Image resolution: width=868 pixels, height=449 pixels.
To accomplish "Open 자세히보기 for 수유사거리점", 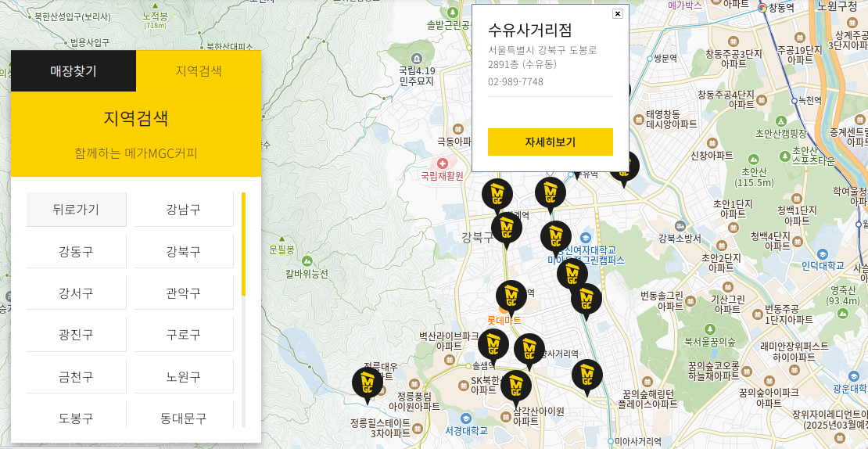I will point(550,142).
